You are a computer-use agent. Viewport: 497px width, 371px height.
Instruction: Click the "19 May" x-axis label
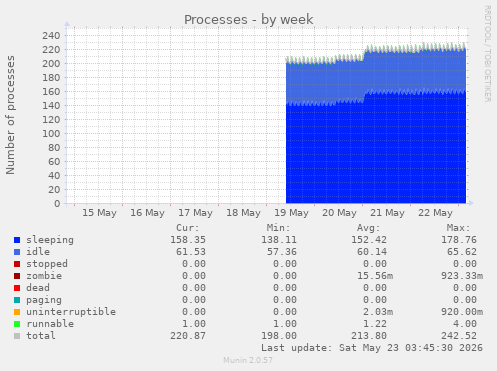point(291,213)
